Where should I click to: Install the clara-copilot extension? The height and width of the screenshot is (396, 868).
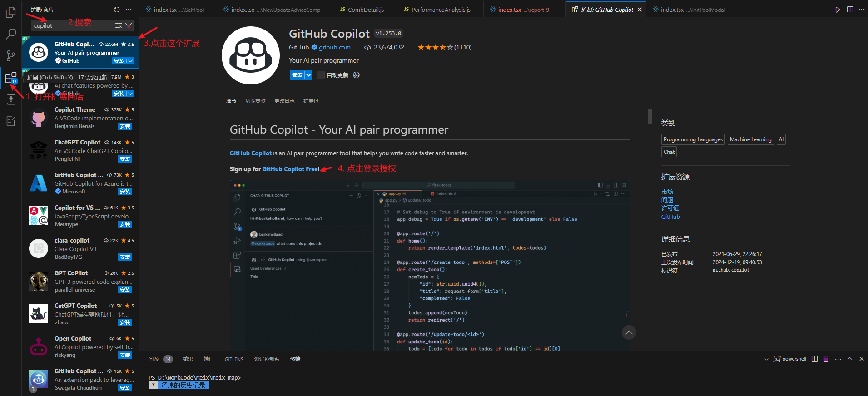pos(125,257)
